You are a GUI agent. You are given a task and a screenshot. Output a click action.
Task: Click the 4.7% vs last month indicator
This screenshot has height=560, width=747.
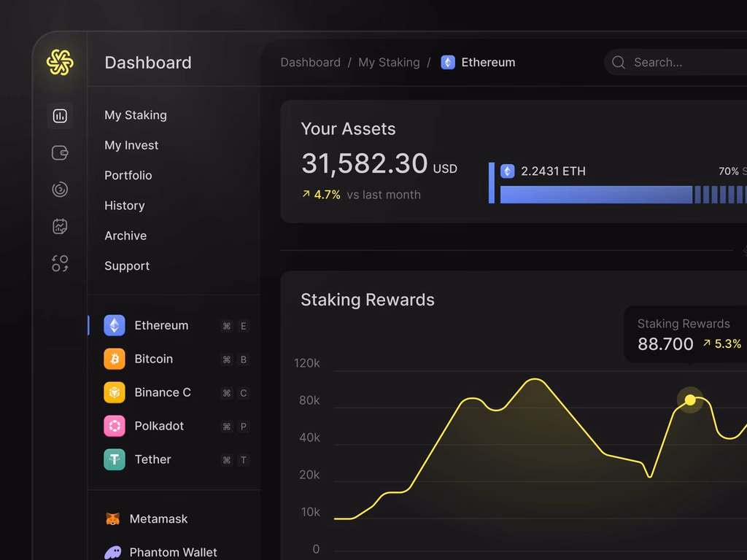coord(362,195)
